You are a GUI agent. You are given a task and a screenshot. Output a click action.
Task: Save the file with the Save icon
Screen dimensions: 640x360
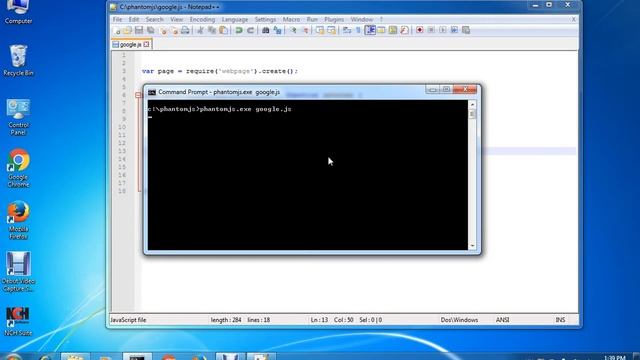139,30
